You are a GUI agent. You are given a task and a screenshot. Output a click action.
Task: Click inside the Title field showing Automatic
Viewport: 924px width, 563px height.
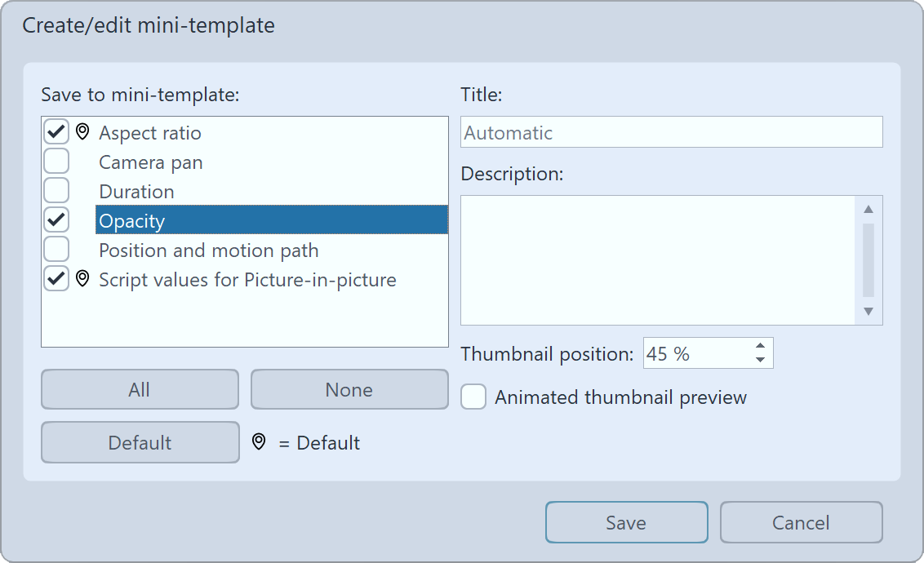[669, 132]
